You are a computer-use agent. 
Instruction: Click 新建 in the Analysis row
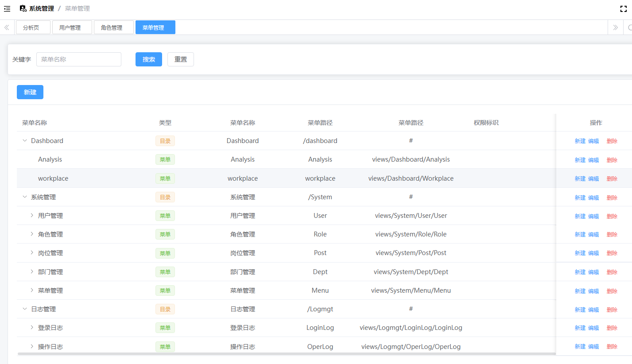coord(580,160)
